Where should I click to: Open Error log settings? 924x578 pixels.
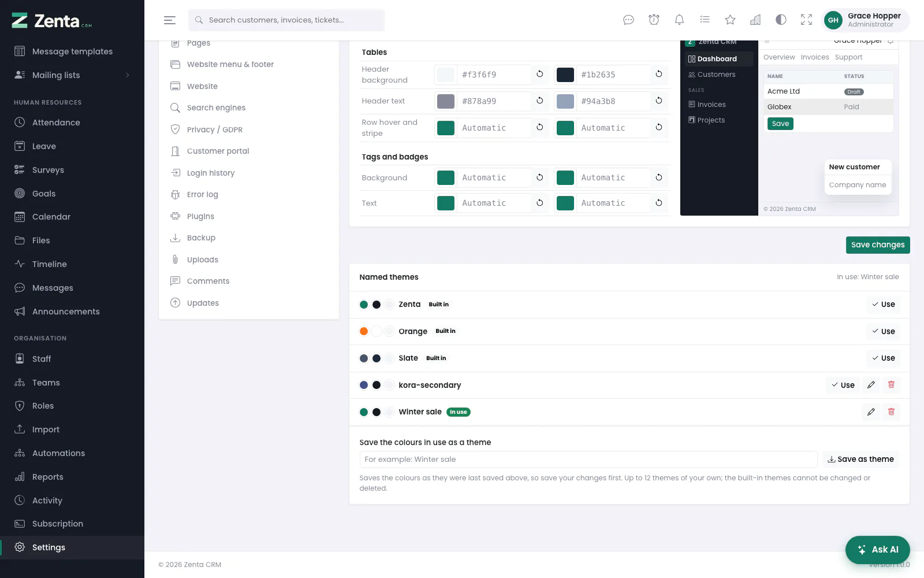click(x=249, y=194)
